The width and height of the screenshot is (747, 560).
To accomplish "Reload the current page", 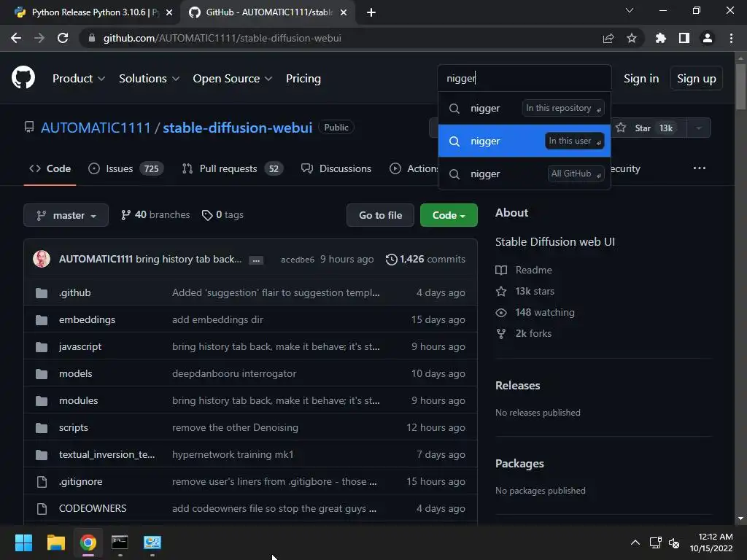I will pyautogui.click(x=63, y=38).
